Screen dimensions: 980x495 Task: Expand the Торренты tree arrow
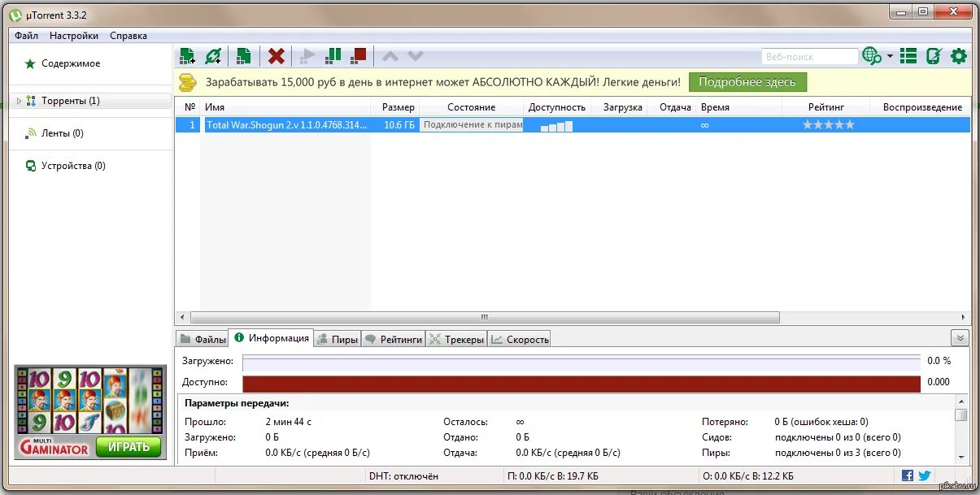pyautogui.click(x=19, y=101)
